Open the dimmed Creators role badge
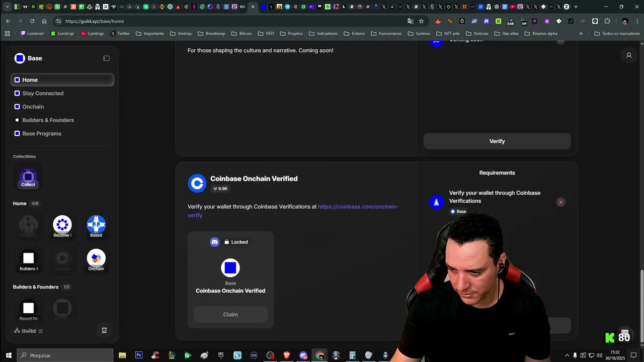Image resolution: width=644 pixels, height=362 pixels. tap(28, 226)
